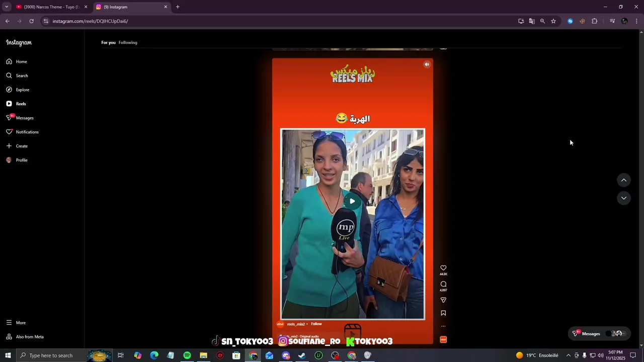Bookmark this page with the star

[553, 21]
